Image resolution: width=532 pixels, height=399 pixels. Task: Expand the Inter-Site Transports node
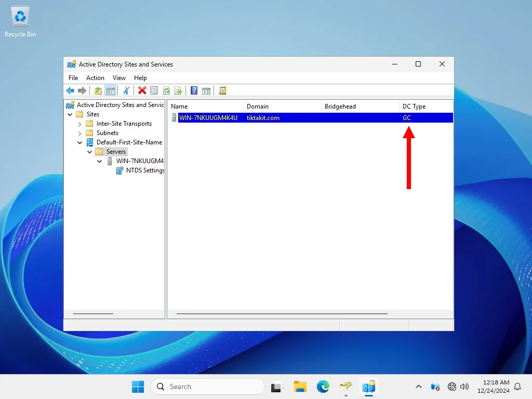tap(79, 124)
